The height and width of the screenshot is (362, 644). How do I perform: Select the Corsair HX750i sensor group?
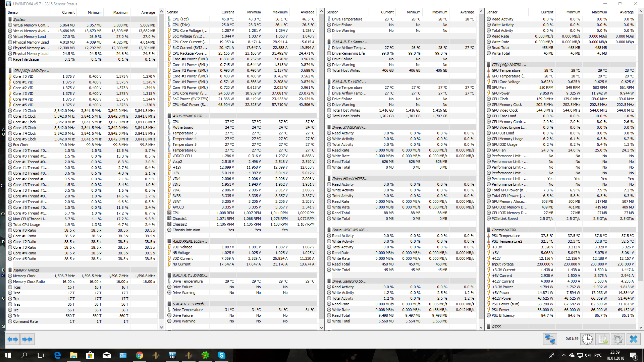tap(504, 230)
